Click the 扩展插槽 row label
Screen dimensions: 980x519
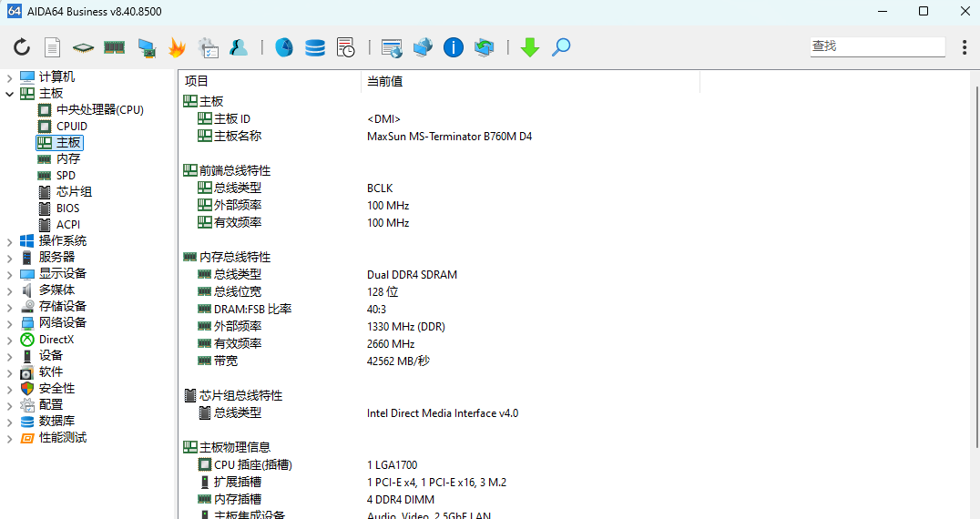238,483
